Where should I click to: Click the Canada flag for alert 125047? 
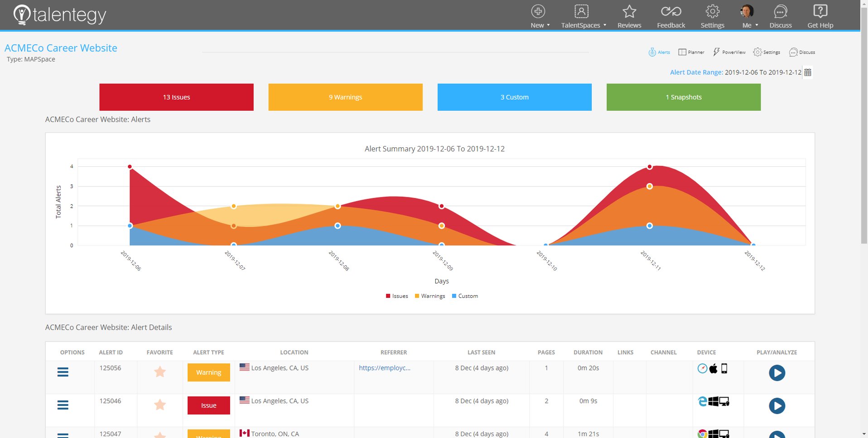pos(245,433)
